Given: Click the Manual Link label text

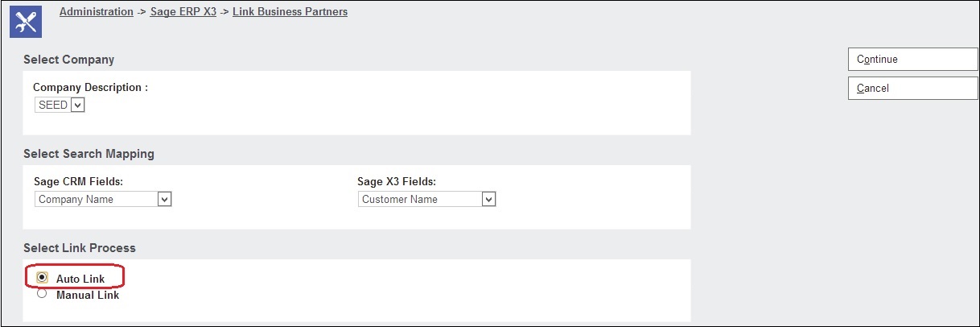Looking at the screenshot, I should (88, 296).
